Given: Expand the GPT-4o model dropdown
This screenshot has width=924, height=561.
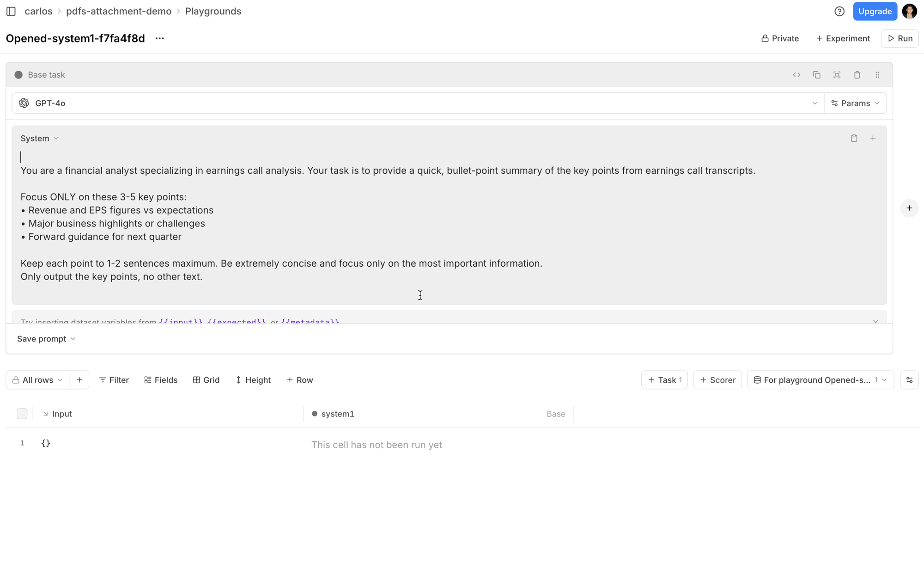Looking at the screenshot, I should tap(815, 103).
